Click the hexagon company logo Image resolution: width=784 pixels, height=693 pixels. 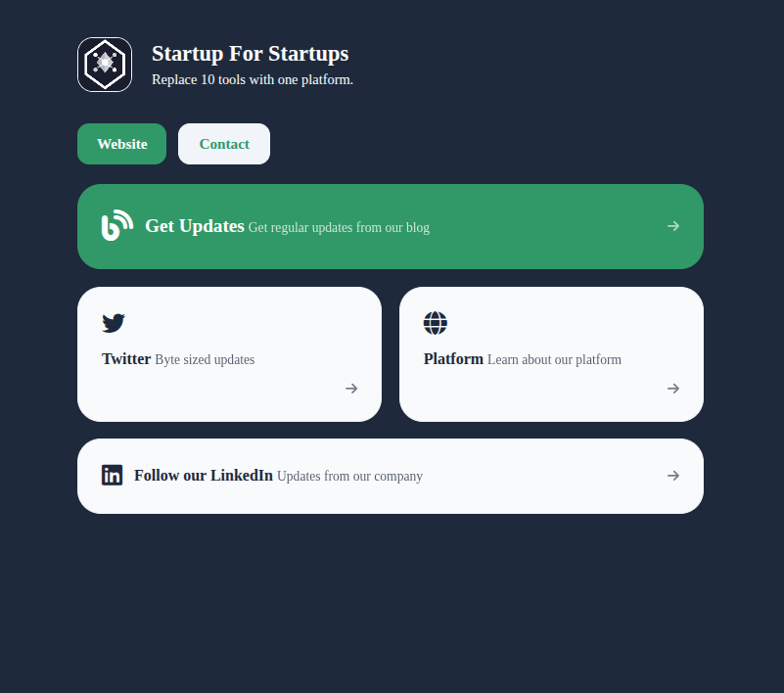[105, 65]
